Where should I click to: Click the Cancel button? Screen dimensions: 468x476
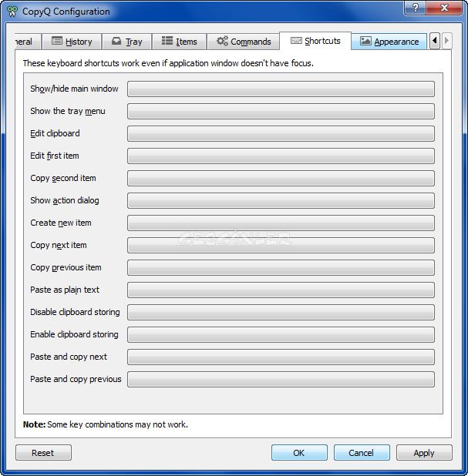[x=362, y=453]
